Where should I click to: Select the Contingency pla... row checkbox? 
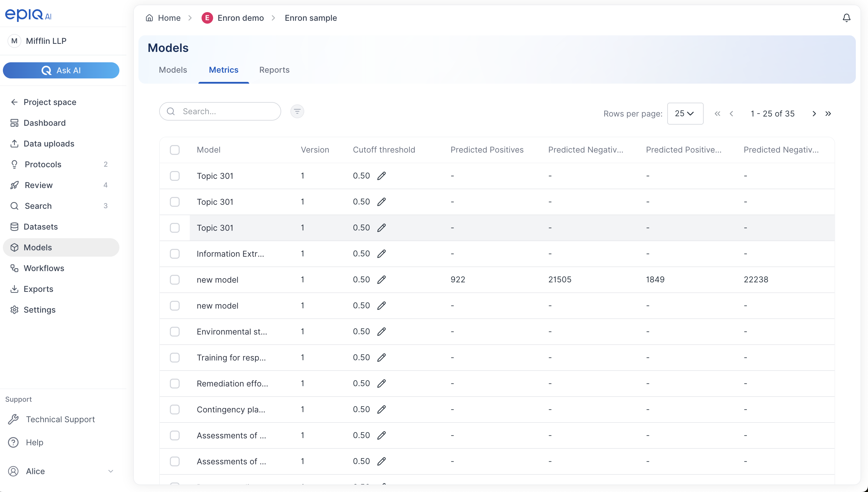[x=175, y=410]
